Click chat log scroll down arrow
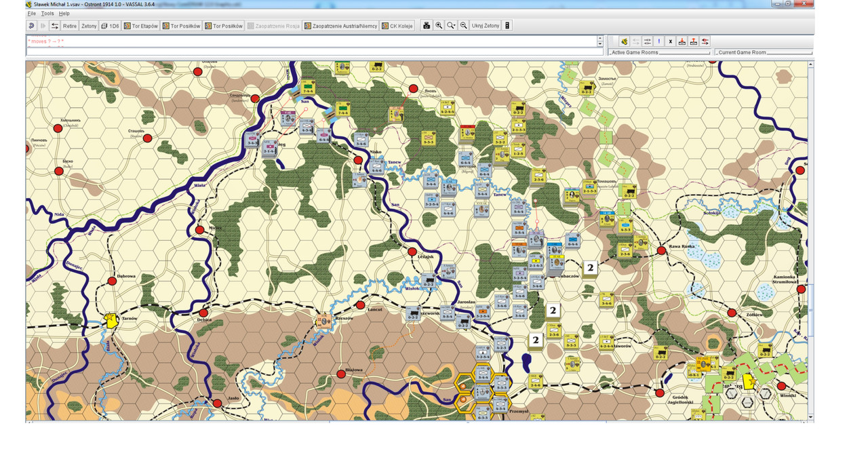The height and width of the screenshot is (470, 868). coord(599,44)
